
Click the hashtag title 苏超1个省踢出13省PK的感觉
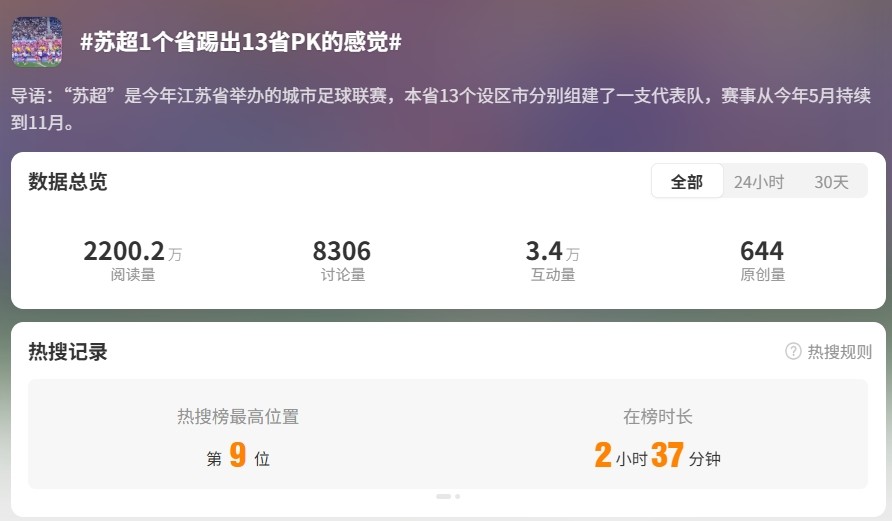(241, 42)
